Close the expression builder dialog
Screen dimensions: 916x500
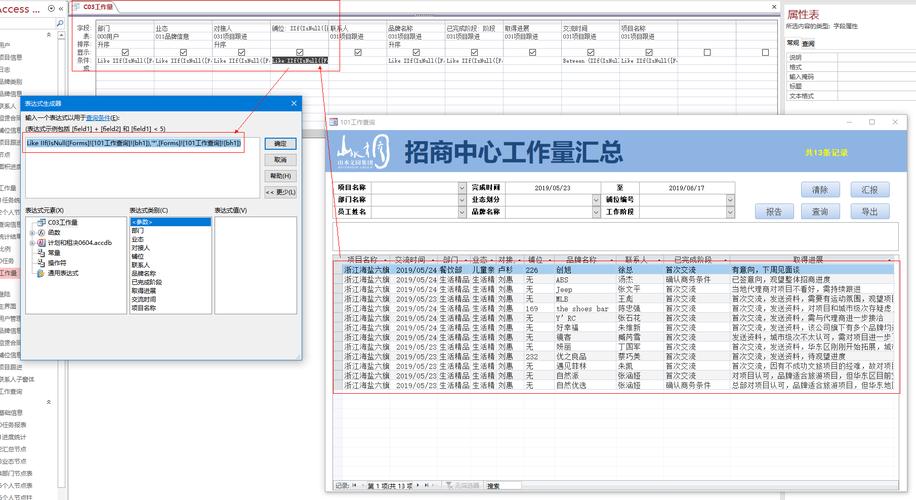tap(294, 103)
